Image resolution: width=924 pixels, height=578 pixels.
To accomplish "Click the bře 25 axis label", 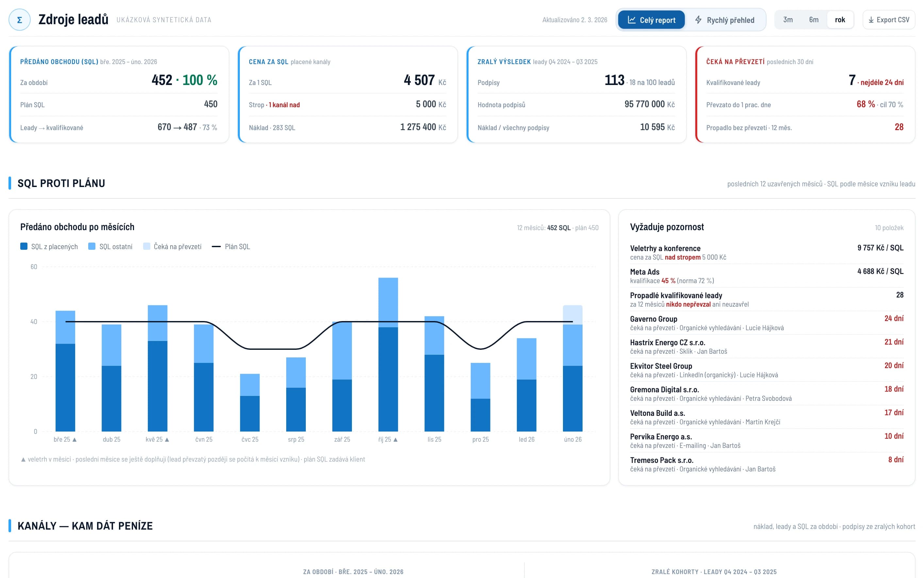I will tap(65, 439).
